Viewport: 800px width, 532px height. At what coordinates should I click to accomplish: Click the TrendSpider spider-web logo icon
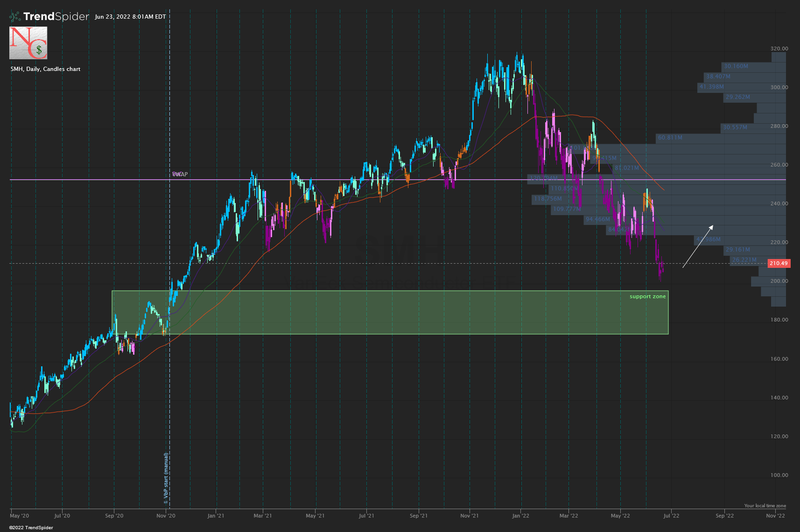pyautogui.click(x=15, y=17)
